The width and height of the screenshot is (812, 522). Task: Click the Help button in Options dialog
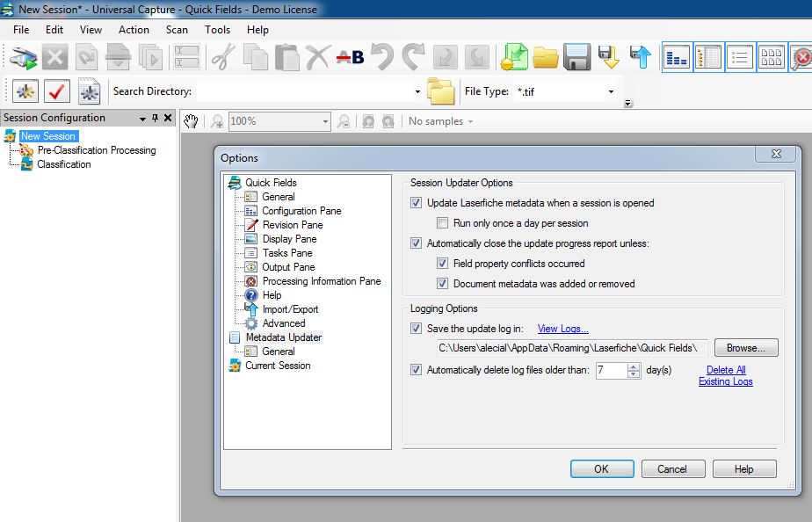pos(744,468)
